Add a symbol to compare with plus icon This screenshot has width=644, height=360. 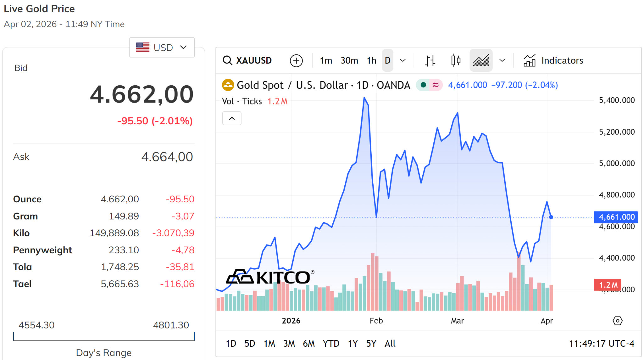coord(296,60)
